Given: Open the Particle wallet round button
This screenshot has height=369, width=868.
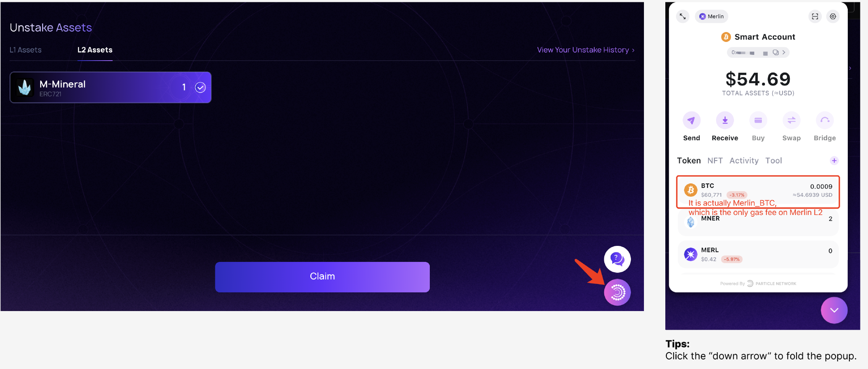Looking at the screenshot, I should pyautogui.click(x=617, y=292).
